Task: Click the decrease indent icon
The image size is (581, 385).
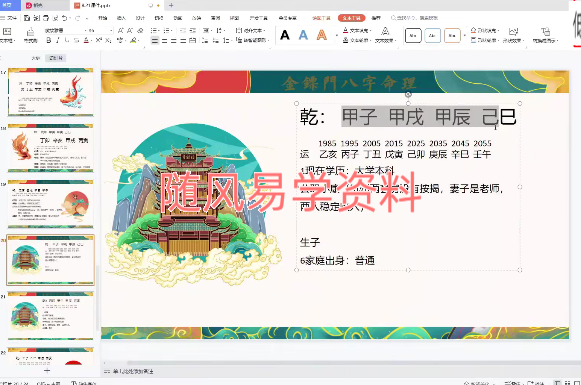Action: pyautogui.click(x=183, y=30)
